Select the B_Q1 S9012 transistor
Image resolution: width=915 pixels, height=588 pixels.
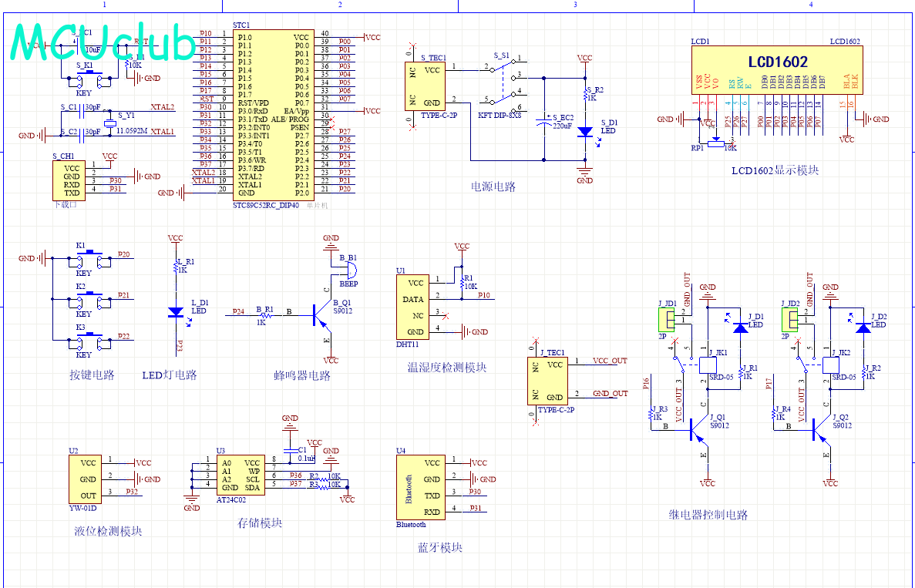click(320, 312)
